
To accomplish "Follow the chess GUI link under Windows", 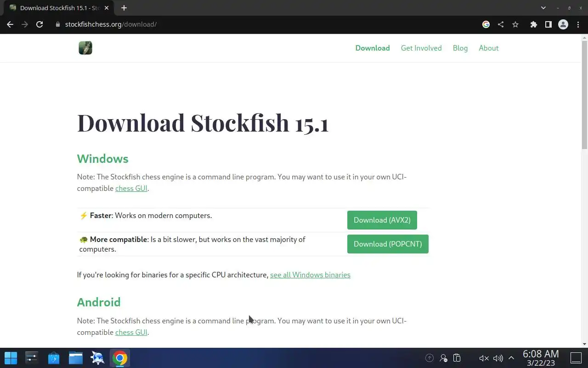I will tap(131, 188).
